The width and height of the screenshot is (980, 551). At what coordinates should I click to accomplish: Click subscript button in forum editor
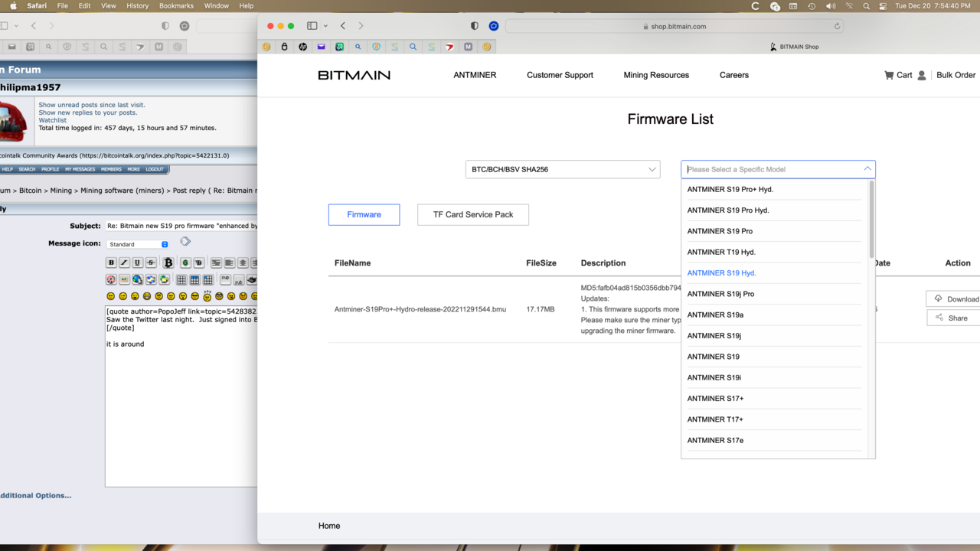[x=238, y=279]
